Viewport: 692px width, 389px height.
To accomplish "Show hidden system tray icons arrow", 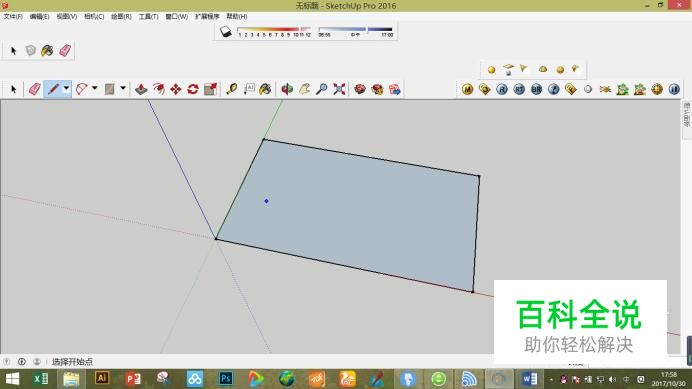I will point(551,379).
